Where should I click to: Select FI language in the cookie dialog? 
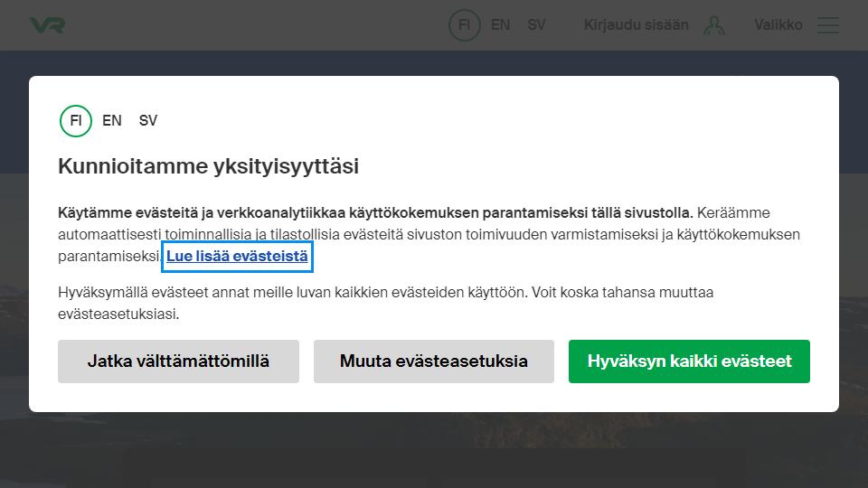76,120
